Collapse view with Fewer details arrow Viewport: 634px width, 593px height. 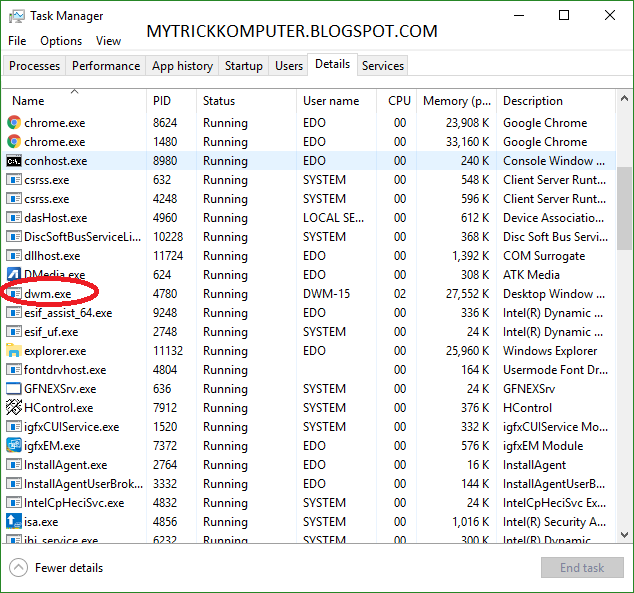(x=19, y=568)
